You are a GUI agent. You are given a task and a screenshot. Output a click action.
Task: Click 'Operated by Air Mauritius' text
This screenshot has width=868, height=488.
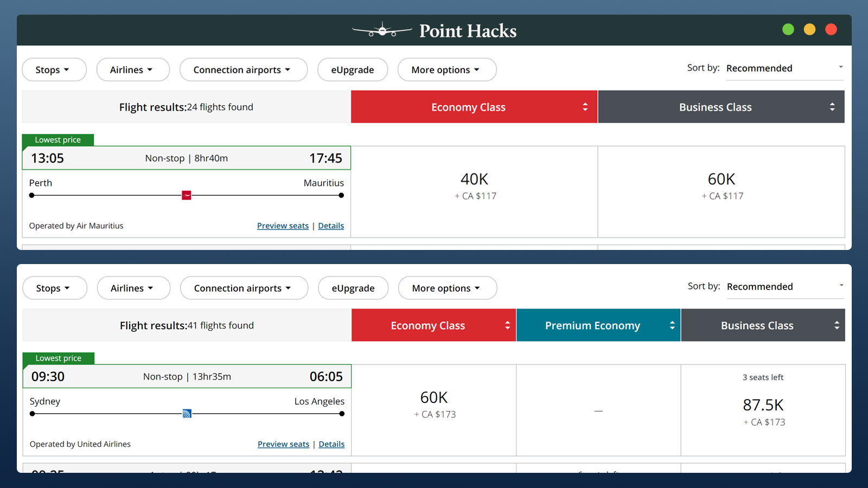tap(76, 226)
